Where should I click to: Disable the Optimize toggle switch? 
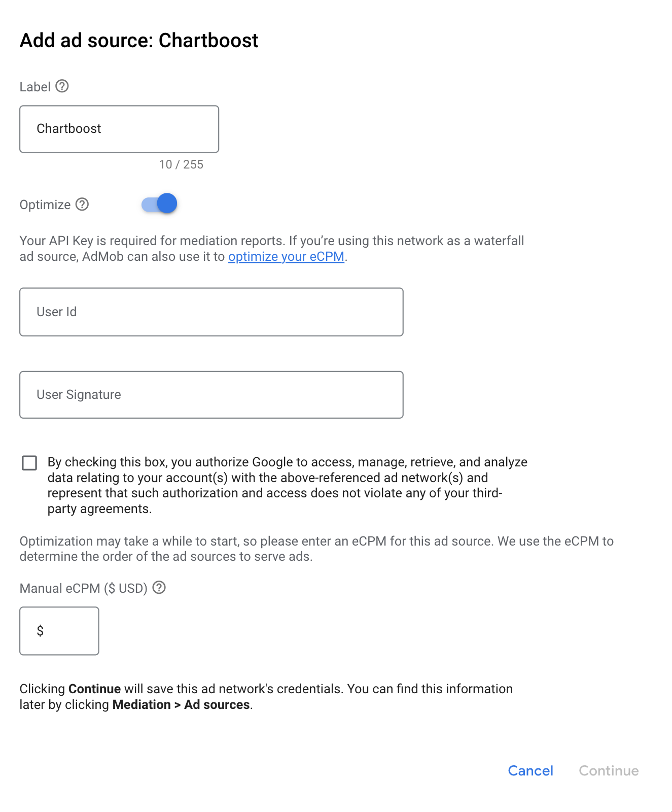pos(160,204)
